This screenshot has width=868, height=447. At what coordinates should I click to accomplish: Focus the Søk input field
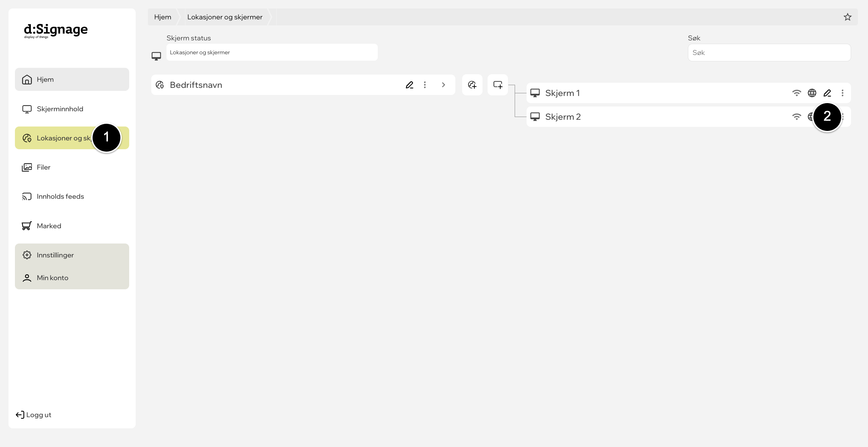click(x=769, y=53)
